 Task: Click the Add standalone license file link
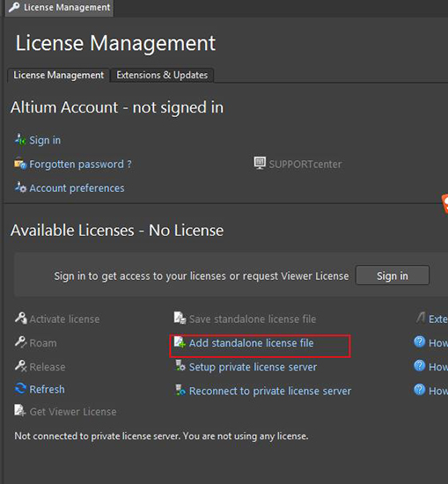(x=252, y=343)
